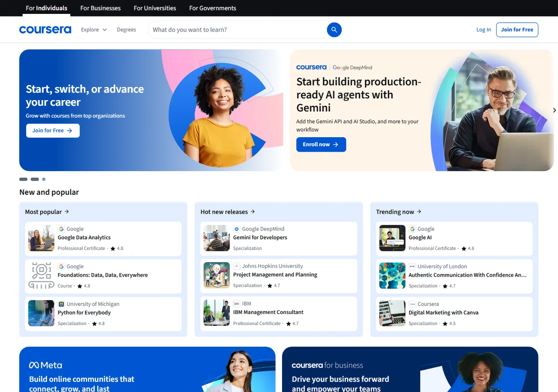
Task: Click the Drive your business forward banner text
Action: coord(340,384)
